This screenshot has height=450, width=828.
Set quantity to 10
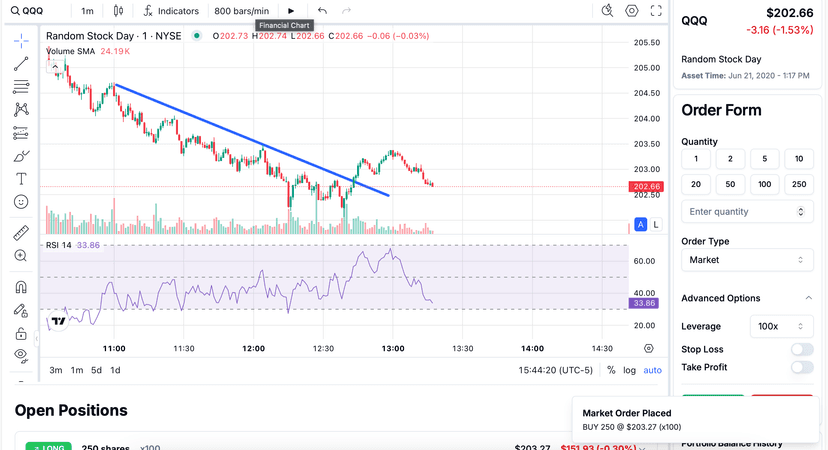799,159
